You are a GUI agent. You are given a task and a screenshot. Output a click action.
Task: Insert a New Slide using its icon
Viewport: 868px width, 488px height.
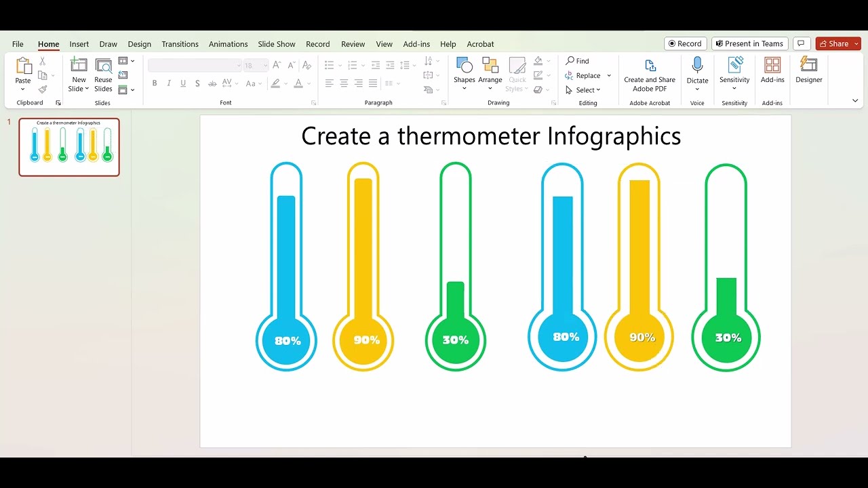point(79,66)
